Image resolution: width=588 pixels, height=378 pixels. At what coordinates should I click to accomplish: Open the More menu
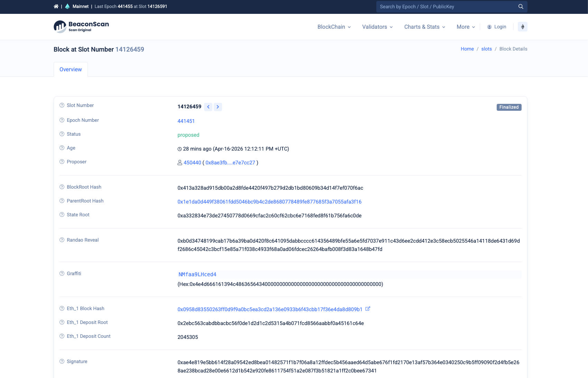point(466,27)
